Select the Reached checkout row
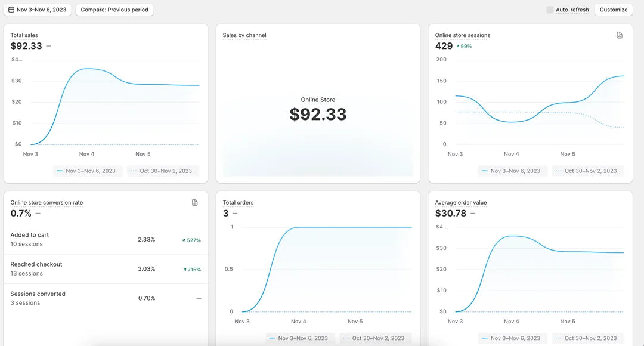Viewport: 644px width, 346px height. (106, 268)
